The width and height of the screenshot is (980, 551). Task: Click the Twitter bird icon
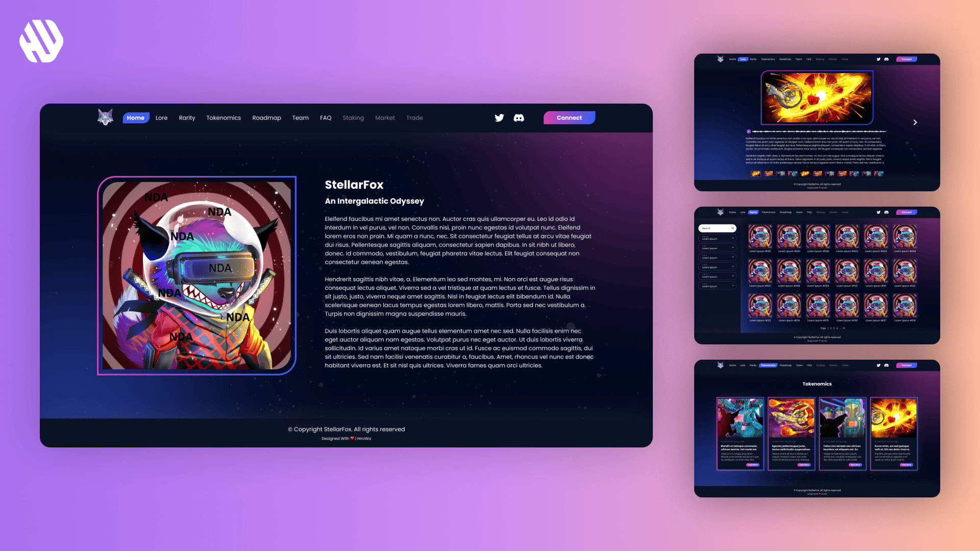tap(499, 118)
